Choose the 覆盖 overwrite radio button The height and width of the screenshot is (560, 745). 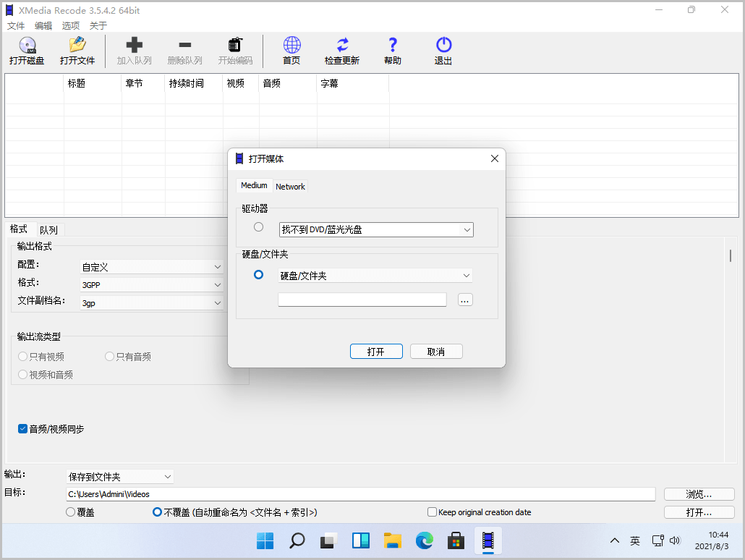pyautogui.click(x=70, y=512)
